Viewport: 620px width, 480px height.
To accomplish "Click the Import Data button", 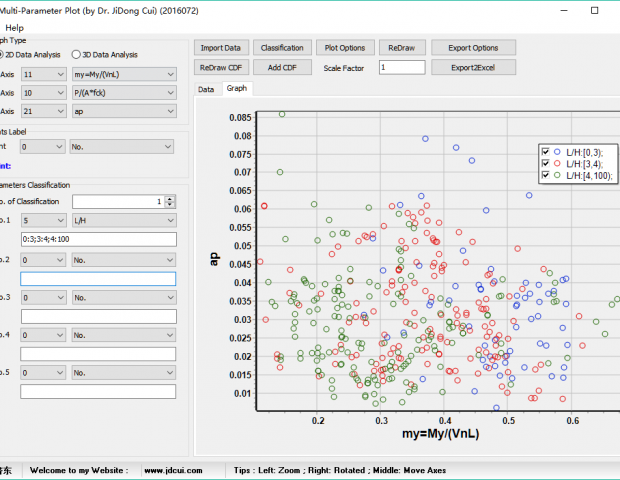I will (x=220, y=48).
